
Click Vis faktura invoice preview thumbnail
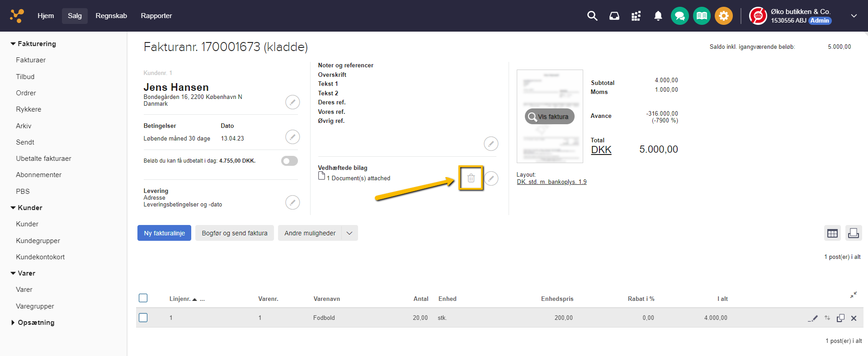[549, 117]
